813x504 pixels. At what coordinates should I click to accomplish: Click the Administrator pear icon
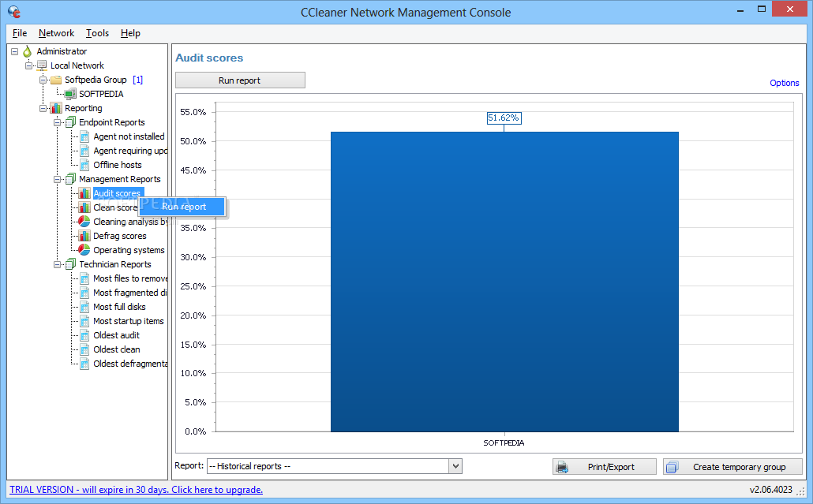(28, 50)
